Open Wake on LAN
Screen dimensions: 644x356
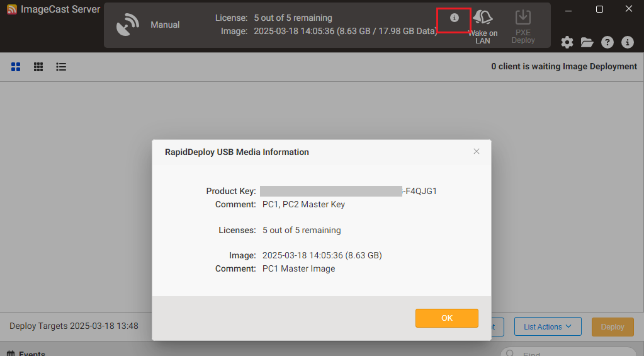(x=483, y=26)
